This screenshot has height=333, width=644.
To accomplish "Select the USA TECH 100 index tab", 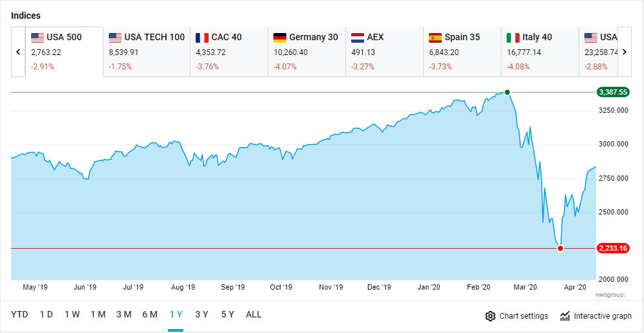I will (146, 51).
